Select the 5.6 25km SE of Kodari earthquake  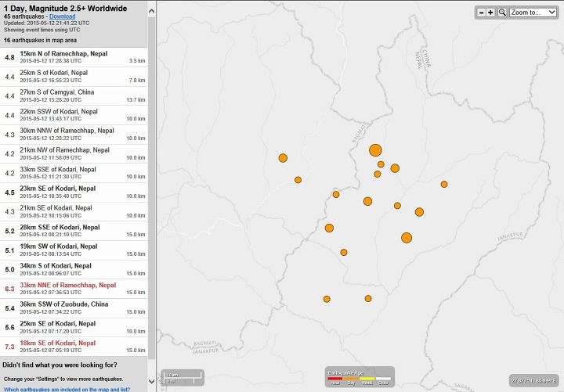(x=74, y=327)
